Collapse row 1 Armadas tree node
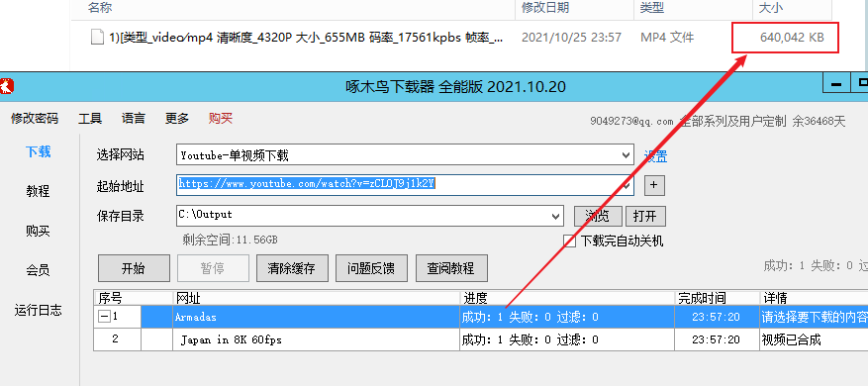868x386 pixels. click(x=104, y=318)
